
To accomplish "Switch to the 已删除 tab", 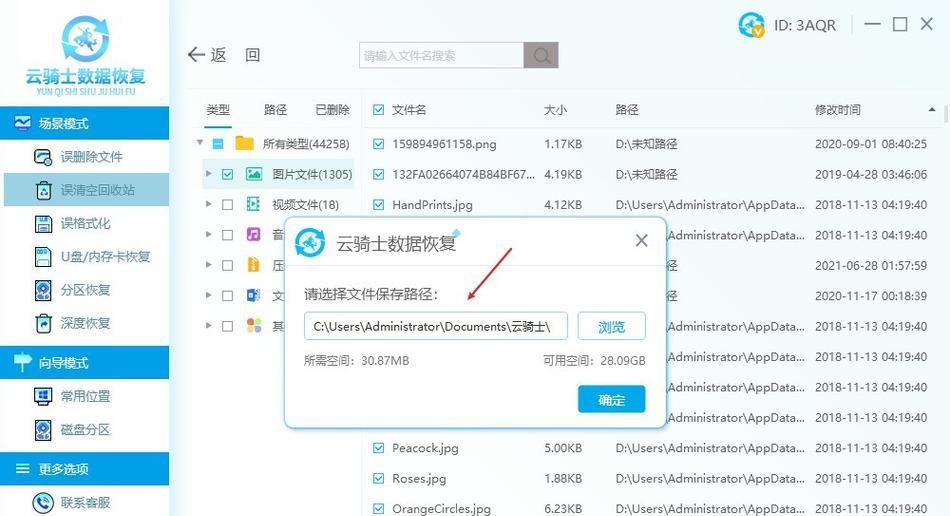I will [332, 110].
